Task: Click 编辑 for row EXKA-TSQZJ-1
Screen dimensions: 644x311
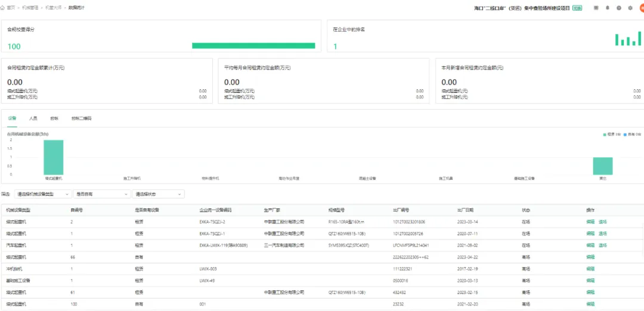Action: (590, 234)
